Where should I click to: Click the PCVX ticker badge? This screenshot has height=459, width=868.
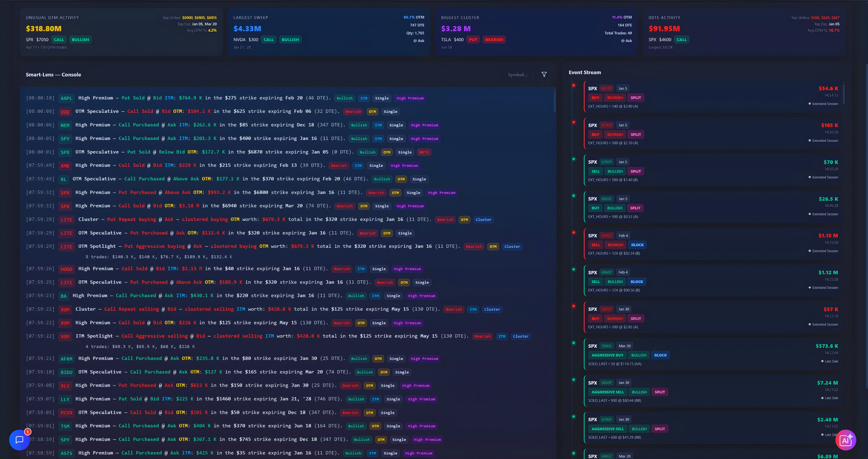click(x=66, y=412)
